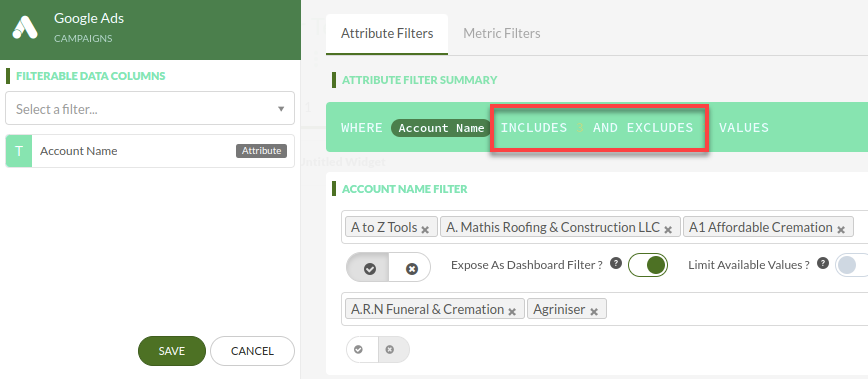Click the Account Name Filter heading

[405, 189]
